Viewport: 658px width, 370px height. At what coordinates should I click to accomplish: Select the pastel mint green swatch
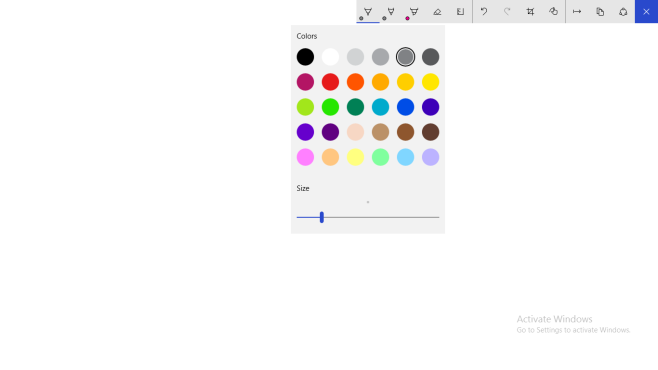pos(381,157)
